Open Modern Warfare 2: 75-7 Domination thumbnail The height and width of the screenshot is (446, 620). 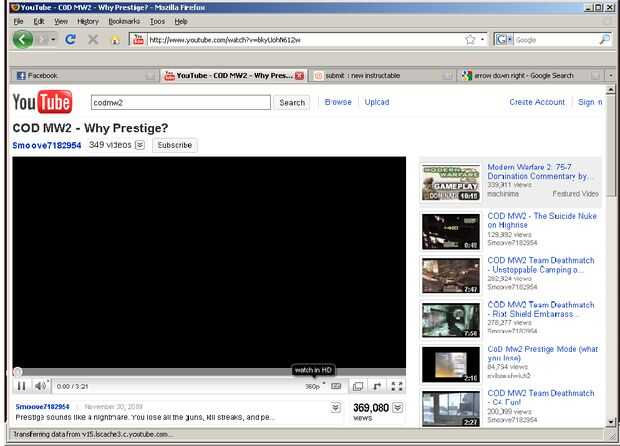pos(451,182)
